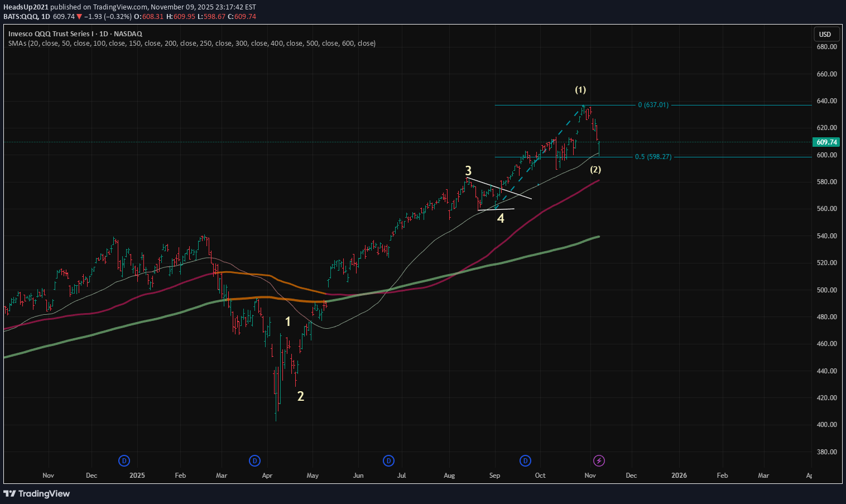The height and width of the screenshot is (504, 846).
Task: Click the dividend marker before April
Action: (254, 460)
